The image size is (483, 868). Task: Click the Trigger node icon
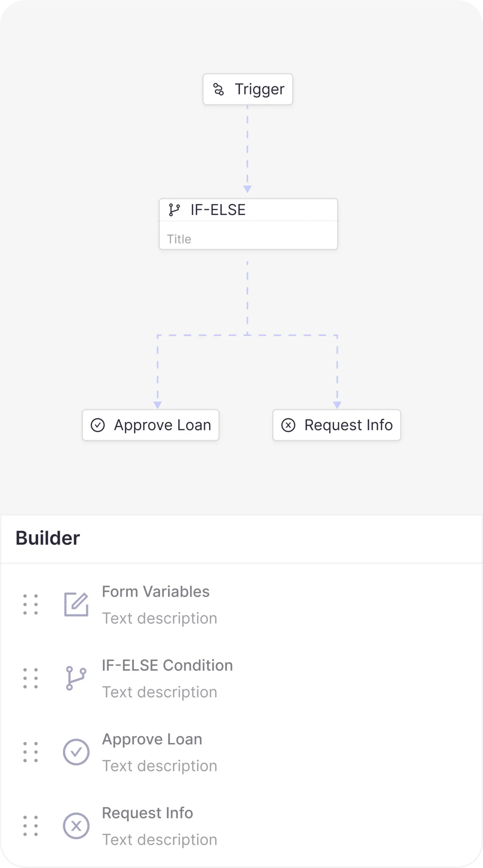pyautogui.click(x=219, y=89)
